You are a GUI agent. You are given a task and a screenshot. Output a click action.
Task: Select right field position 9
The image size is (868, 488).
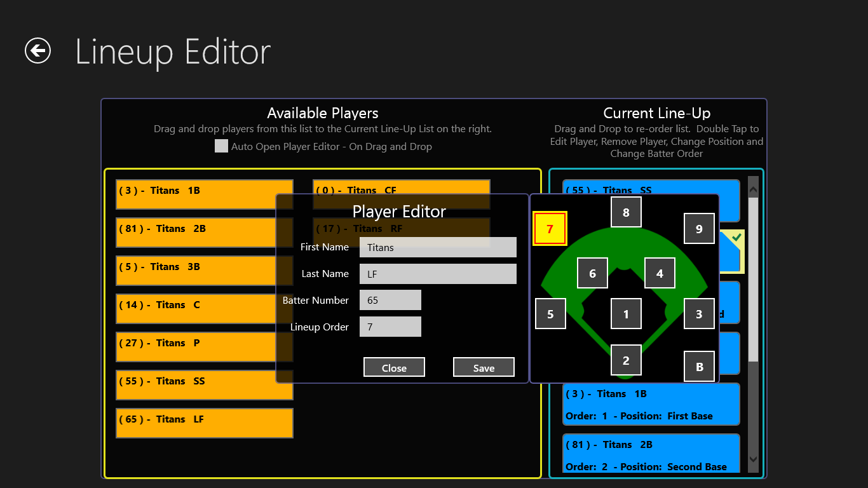click(699, 229)
